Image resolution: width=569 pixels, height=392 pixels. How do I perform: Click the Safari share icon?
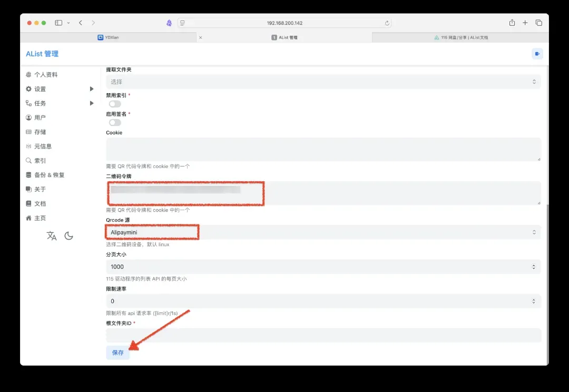point(512,23)
